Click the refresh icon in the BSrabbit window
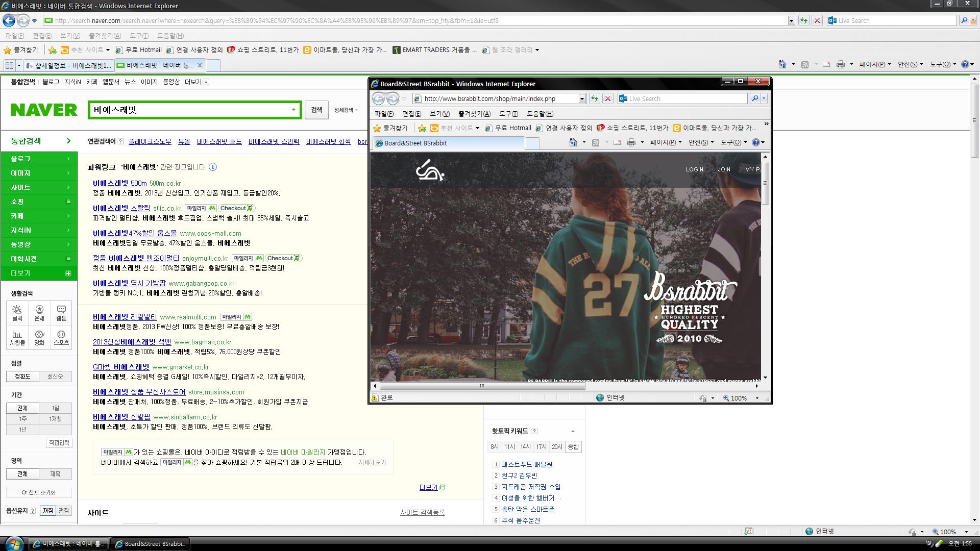The width and height of the screenshot is (980, 551). (595, 98)
